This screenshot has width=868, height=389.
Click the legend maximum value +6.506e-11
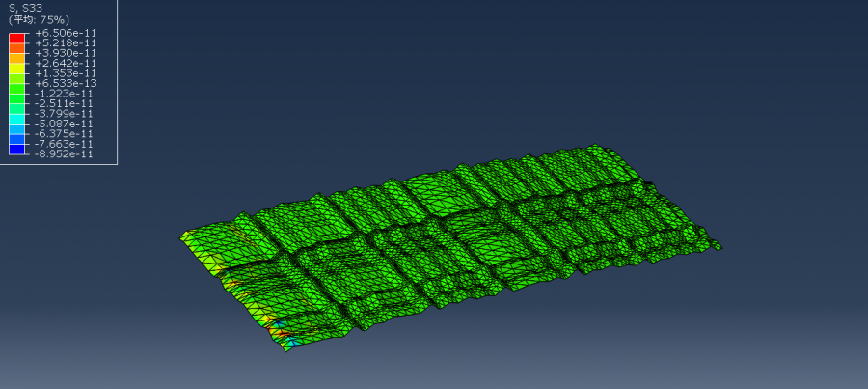pos(66,33)
